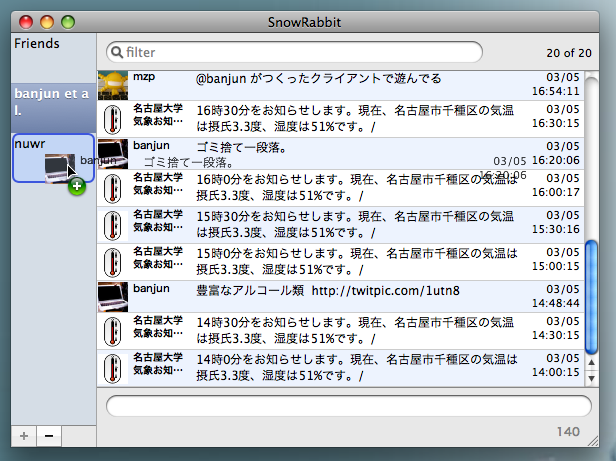Select the 16時0分 weather tweet text

tap(357, 187)
